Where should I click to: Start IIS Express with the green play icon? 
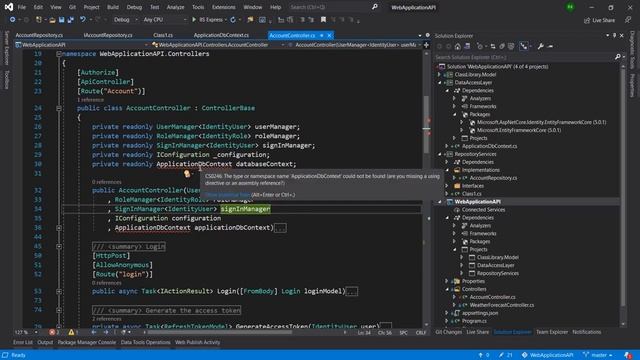pos(194,20)
